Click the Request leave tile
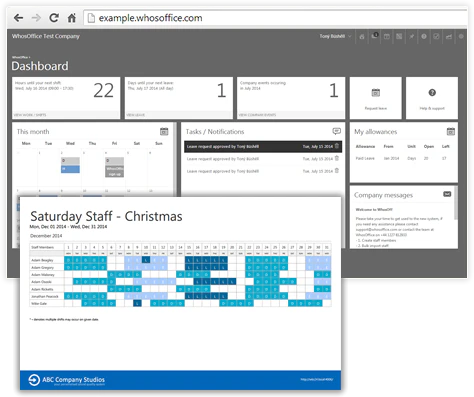The image size is (474, 397). pos(376,98)
